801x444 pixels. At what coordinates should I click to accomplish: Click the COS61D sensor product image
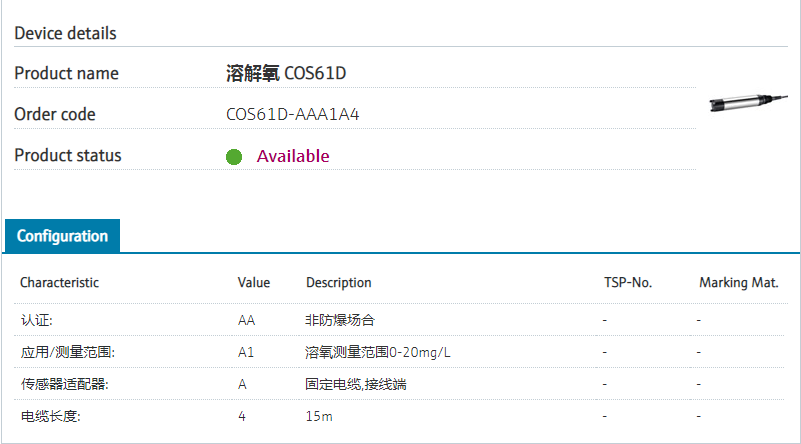point(746,101)
